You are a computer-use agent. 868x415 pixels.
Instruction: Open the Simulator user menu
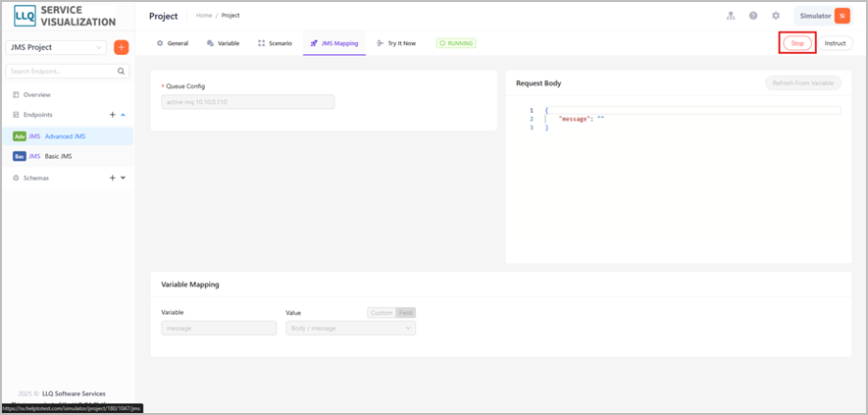coord(823,16)
